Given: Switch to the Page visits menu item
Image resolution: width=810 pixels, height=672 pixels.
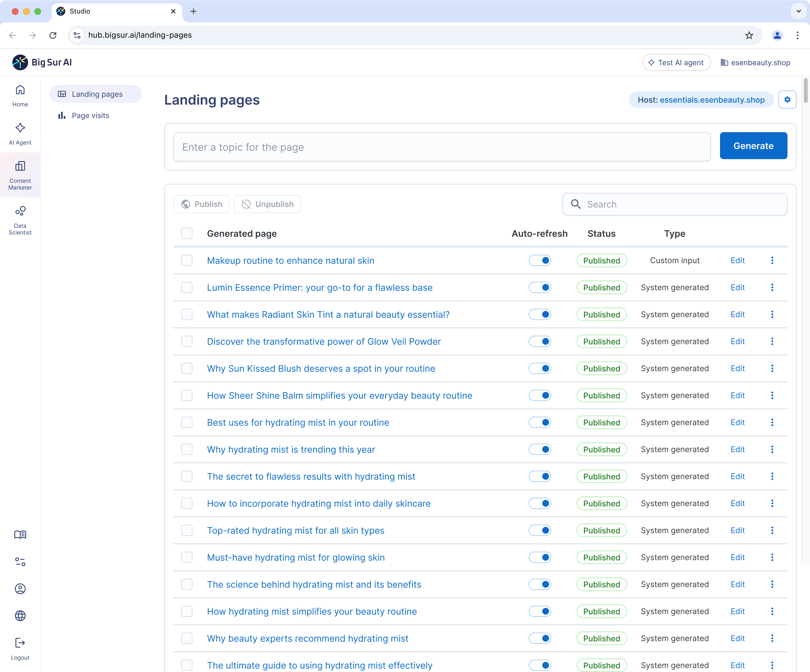Looking at the screenshot, I should [90, 116].
